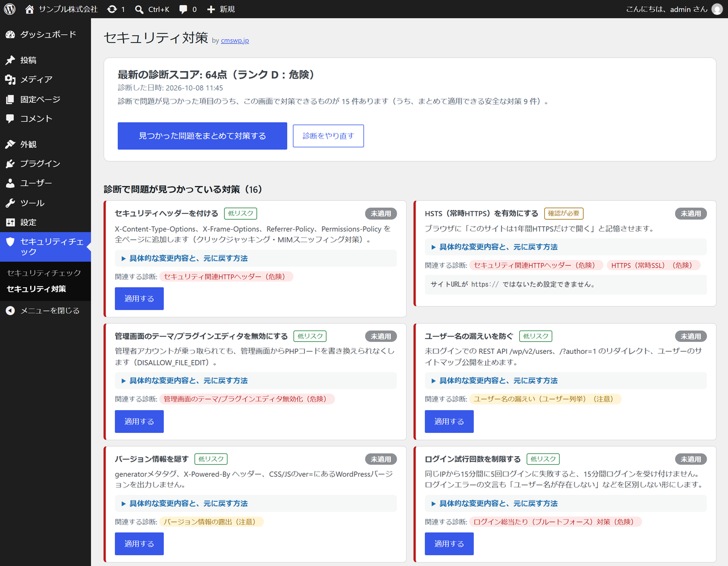Screen dimensions: 728x566
Task: Apply the ログイン試行回数を制限する measure
Action: click(x=449, y=544)
